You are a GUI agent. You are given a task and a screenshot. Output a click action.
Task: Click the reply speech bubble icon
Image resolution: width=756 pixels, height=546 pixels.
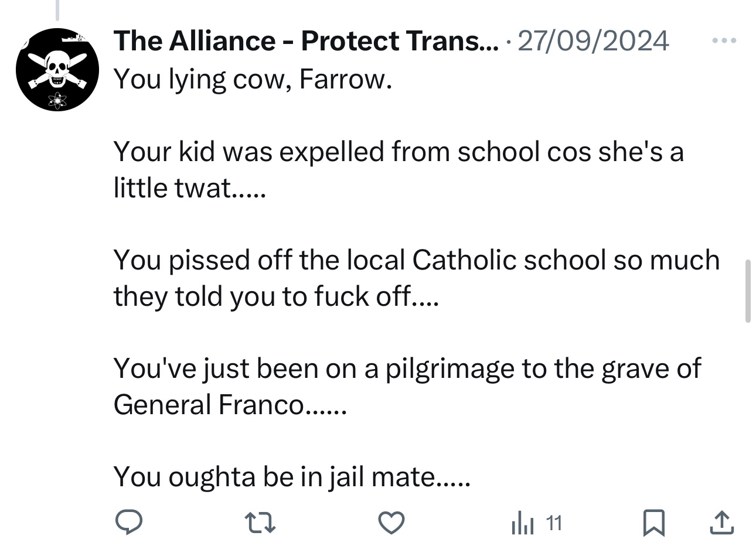[x=130, y=522]
